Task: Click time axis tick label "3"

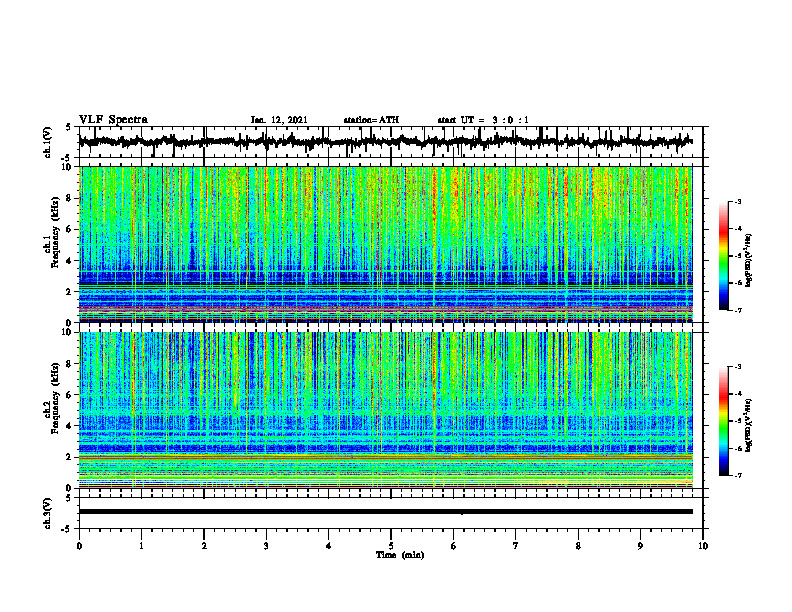Action: (266, 546)
